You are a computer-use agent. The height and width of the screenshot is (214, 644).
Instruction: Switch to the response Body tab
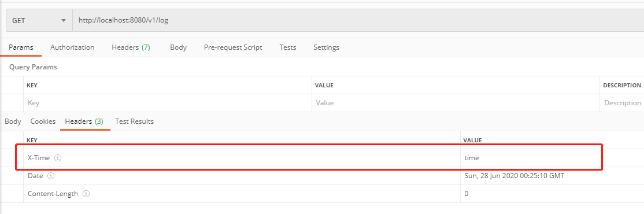click(13, 121)
